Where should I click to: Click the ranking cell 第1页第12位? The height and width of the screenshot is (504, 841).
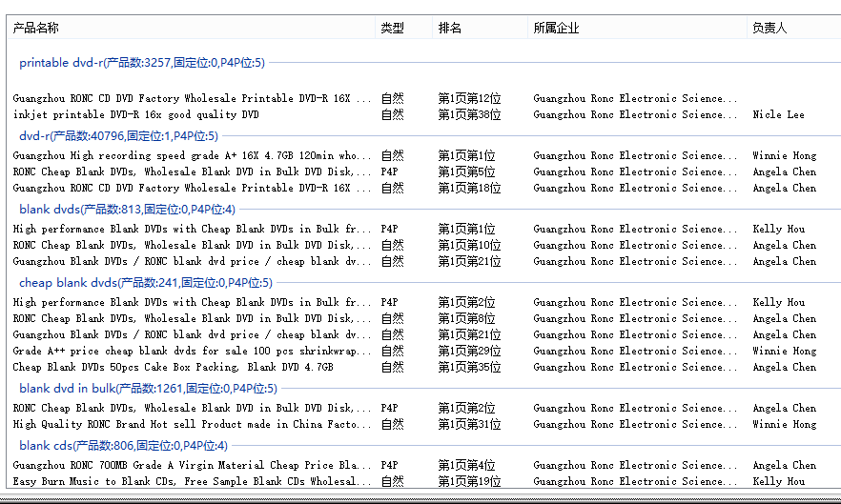[469, 99]
